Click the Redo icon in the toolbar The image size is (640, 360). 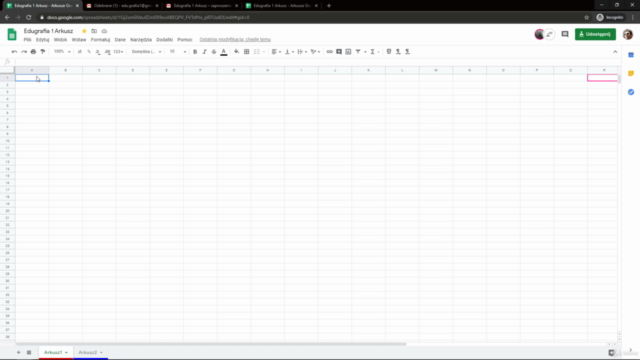[24, 52]
